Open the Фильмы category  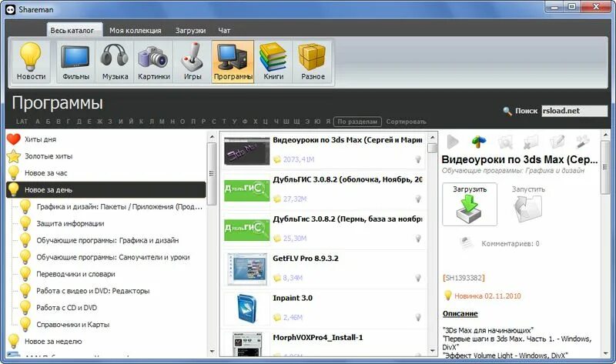point(75,62)
